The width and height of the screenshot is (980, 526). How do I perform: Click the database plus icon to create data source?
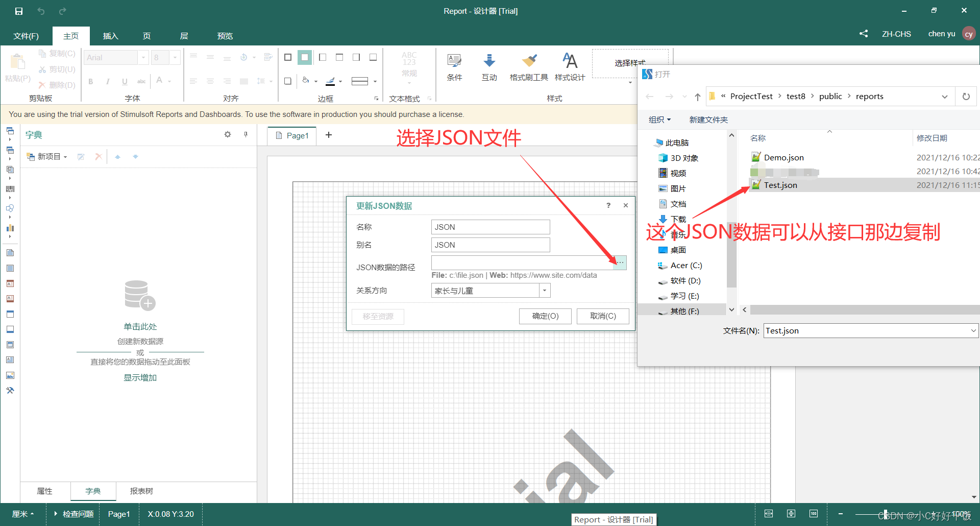[x=140, y=295]
